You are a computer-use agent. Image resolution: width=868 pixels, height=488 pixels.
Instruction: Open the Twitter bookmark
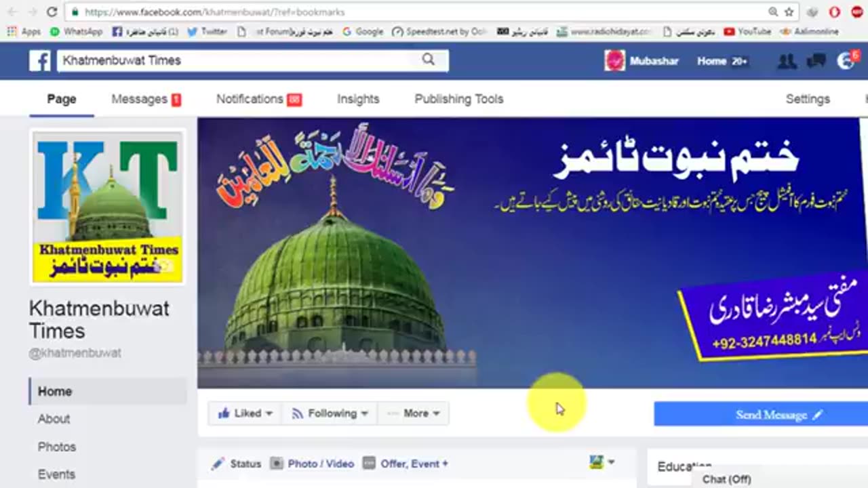207,31
